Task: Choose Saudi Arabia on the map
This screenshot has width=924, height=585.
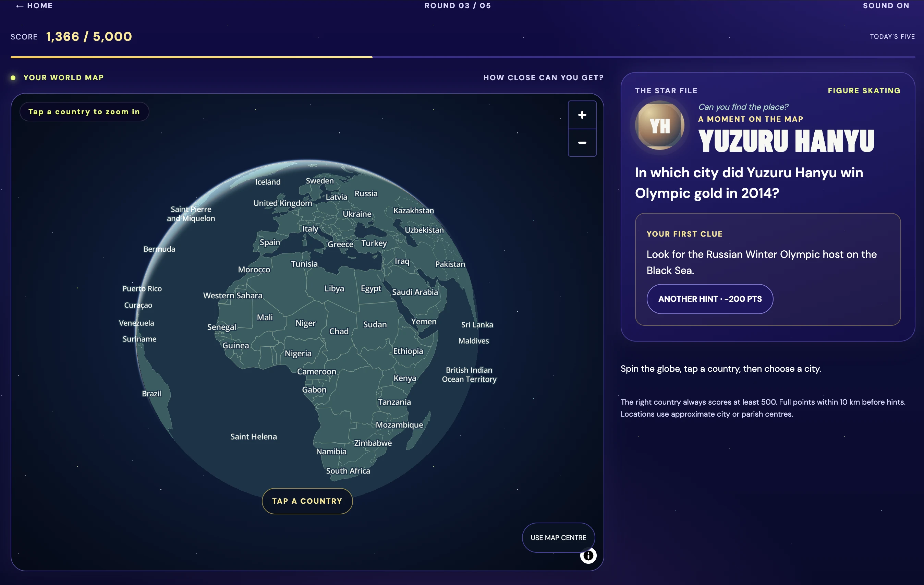Action: click(x=414, y=292)
